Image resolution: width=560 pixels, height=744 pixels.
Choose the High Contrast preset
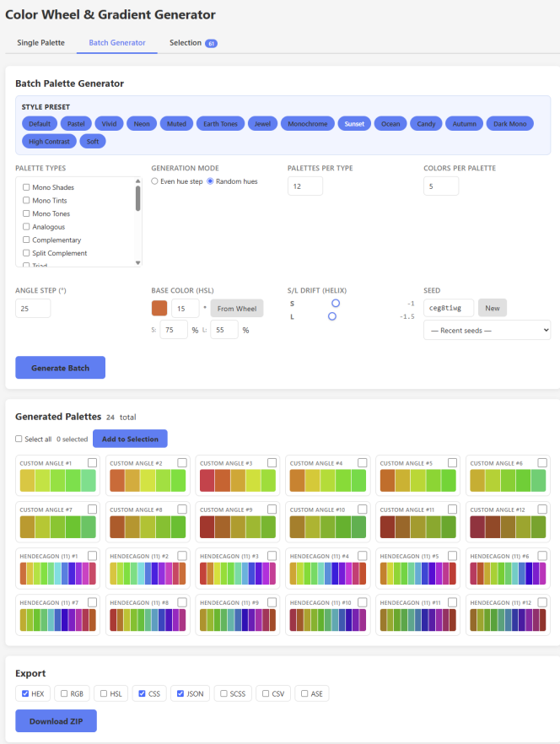click(49, 142)
